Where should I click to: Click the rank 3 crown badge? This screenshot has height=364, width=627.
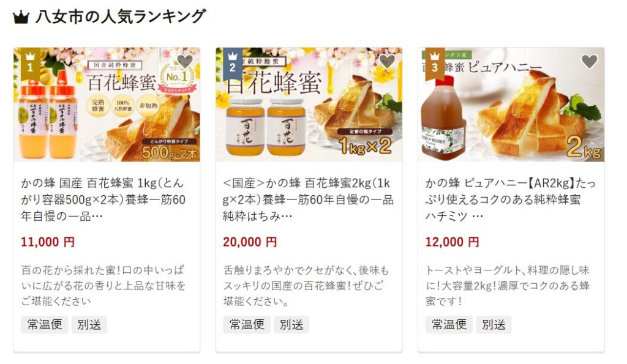pyautogui.click(x=435, y=64)
